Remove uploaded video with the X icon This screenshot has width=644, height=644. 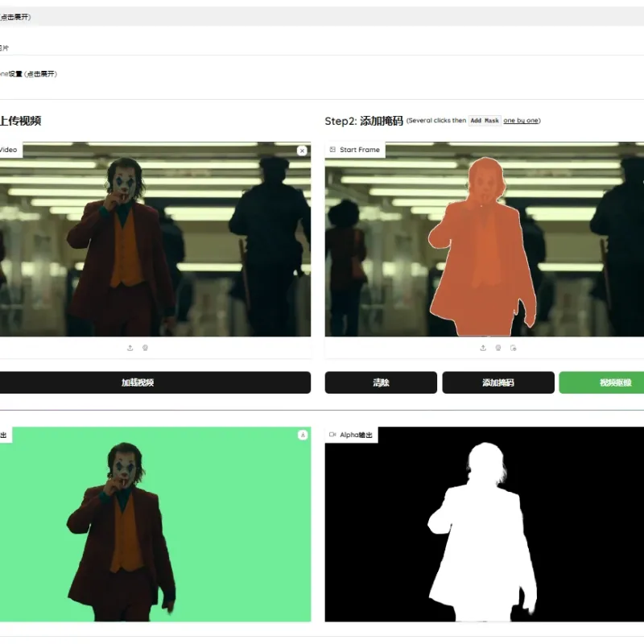[x=302, y=151]
